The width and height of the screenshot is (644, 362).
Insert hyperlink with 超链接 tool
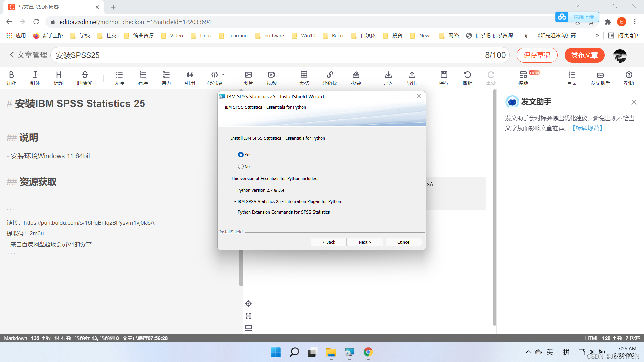(x=330, y=78)
